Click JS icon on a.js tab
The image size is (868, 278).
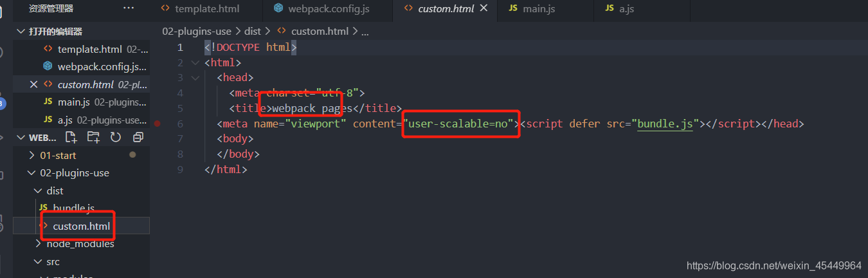pos(610,8)
